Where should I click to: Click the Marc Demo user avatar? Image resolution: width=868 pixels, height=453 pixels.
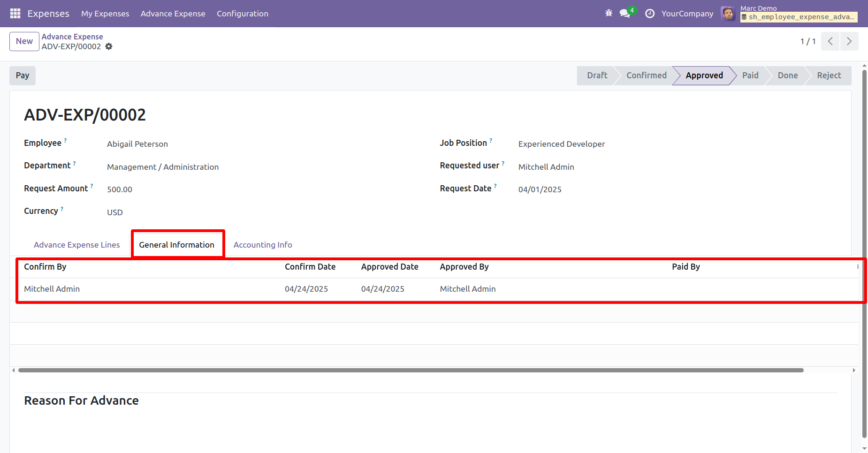point(728,14)
